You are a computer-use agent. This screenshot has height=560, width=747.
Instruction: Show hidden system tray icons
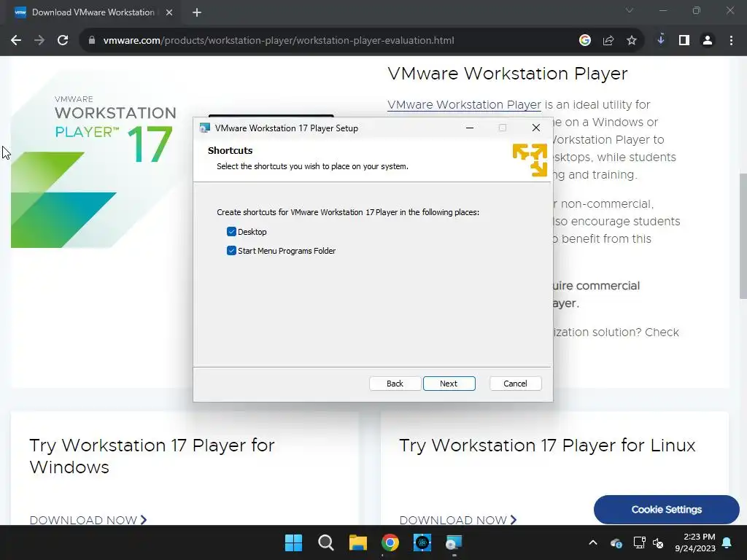[x=593, y=542]
